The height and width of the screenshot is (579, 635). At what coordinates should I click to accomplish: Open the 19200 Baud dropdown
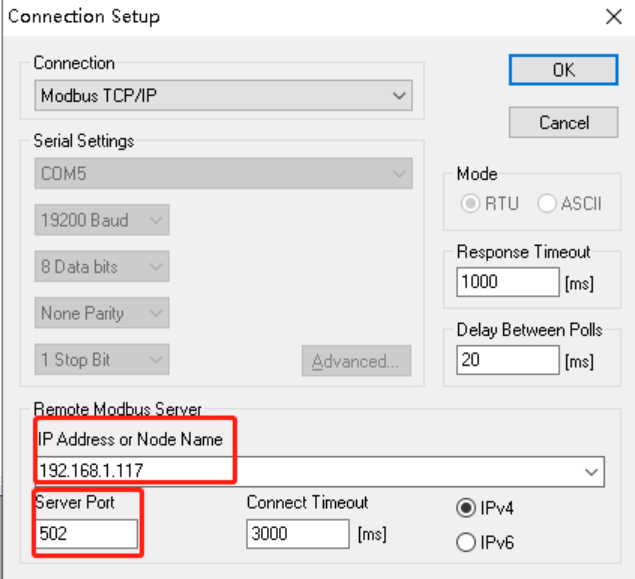102,220
